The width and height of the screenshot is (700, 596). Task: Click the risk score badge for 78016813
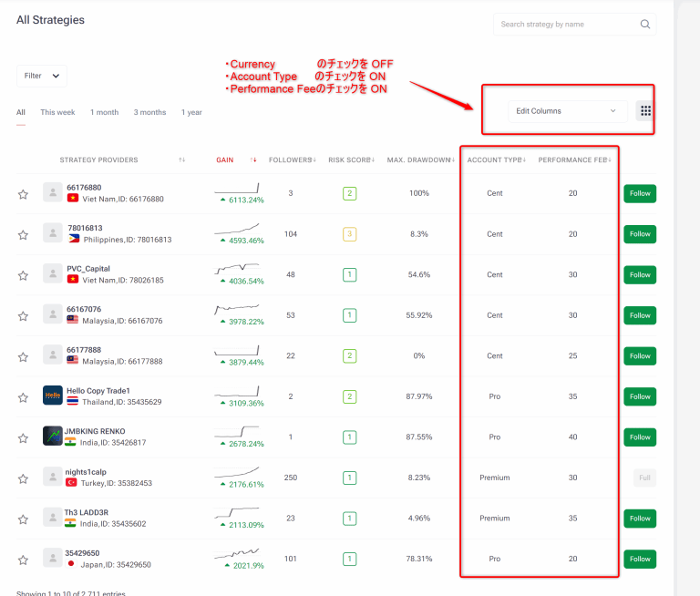point(349,234)
